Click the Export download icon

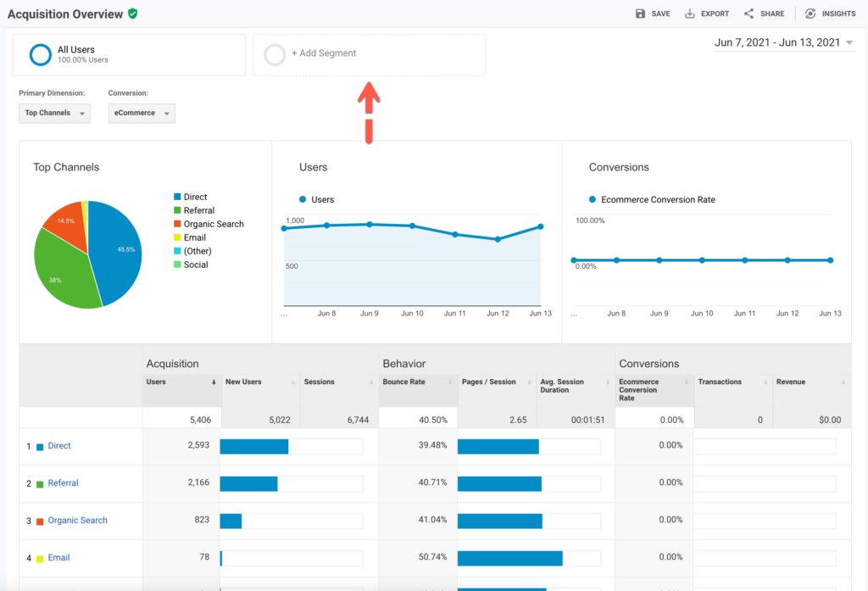pyautogui.click(x=690, y=14)
